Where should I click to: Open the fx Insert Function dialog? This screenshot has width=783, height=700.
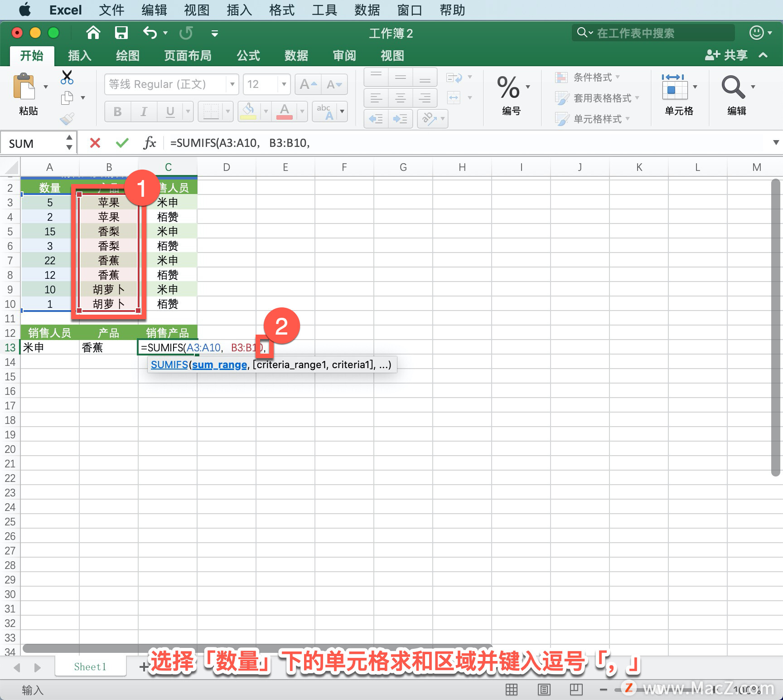[150, 143]
